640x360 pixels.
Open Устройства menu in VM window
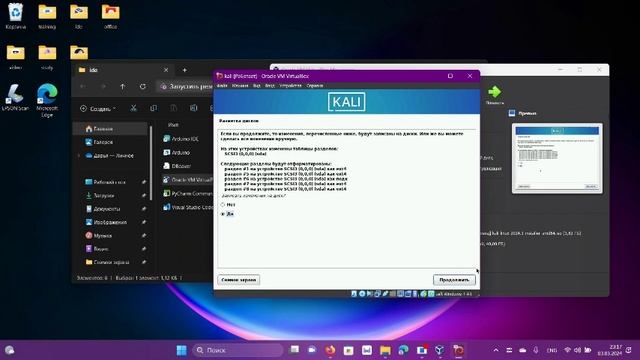tap(291, 86)
